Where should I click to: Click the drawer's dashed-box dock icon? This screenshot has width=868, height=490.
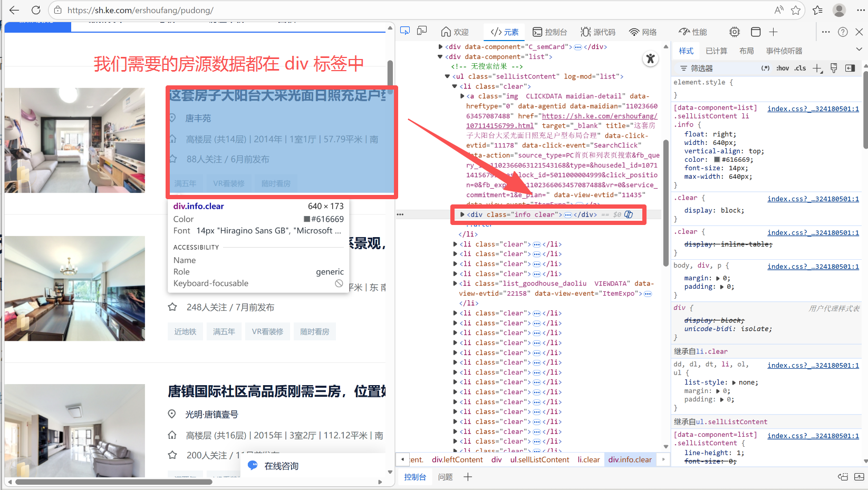pos(843,477)
